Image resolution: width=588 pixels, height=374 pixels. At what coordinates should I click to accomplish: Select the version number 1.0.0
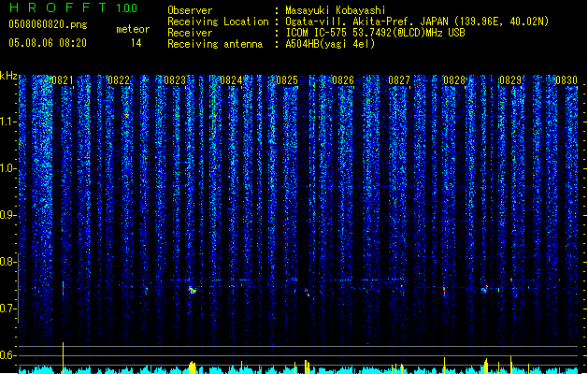(x=126, y=8)
